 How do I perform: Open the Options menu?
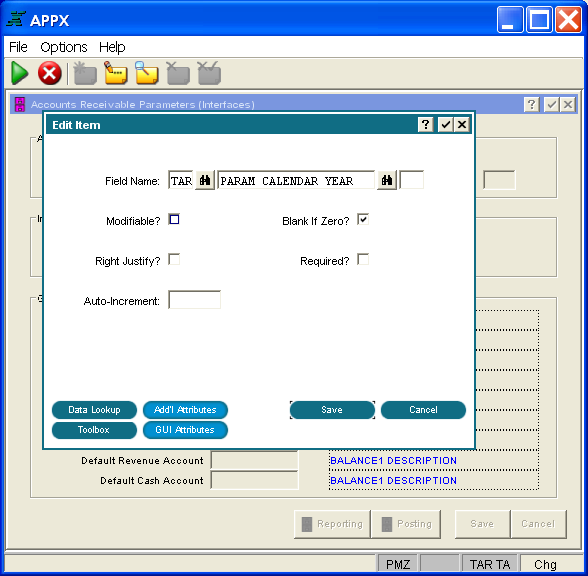(x=64, y=47)
